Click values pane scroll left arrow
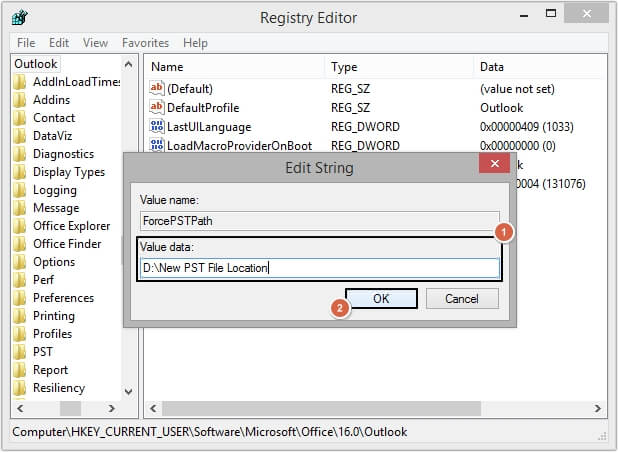The height and width of the screenshot is (453, 619). [153, 408]
